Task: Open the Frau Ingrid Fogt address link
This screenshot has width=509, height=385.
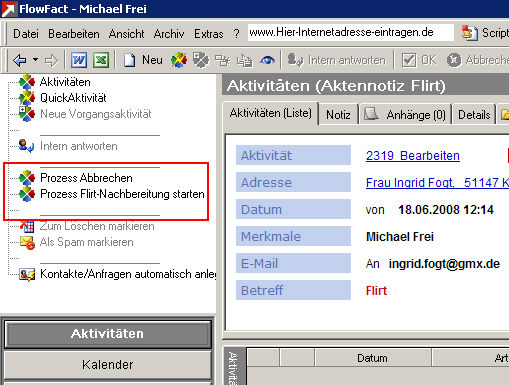Action: click(x=437, y=183)
